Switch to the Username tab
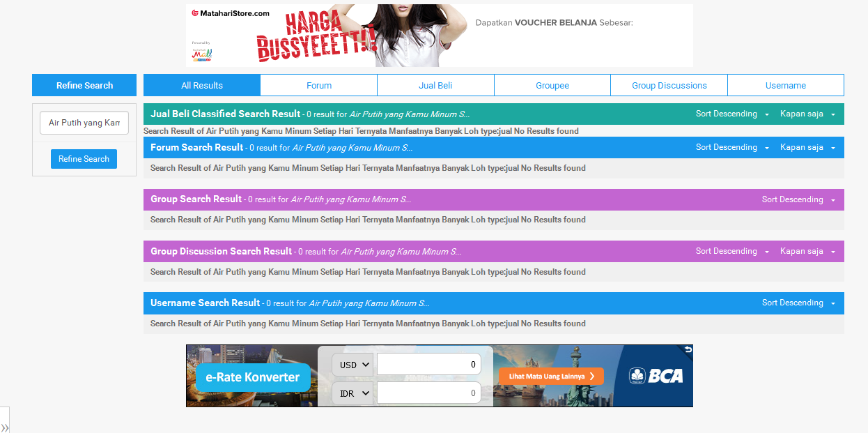 (x=786, y=86)
